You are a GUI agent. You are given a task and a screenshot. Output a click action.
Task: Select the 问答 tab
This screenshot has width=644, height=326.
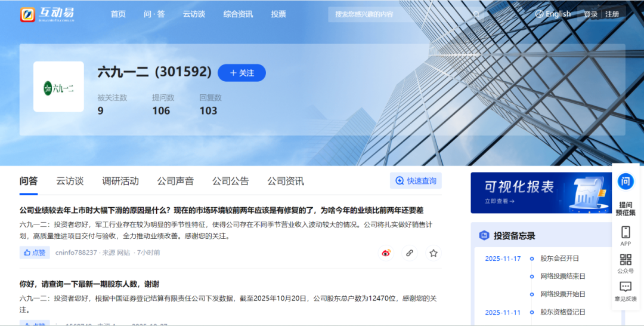coord(29,181)
